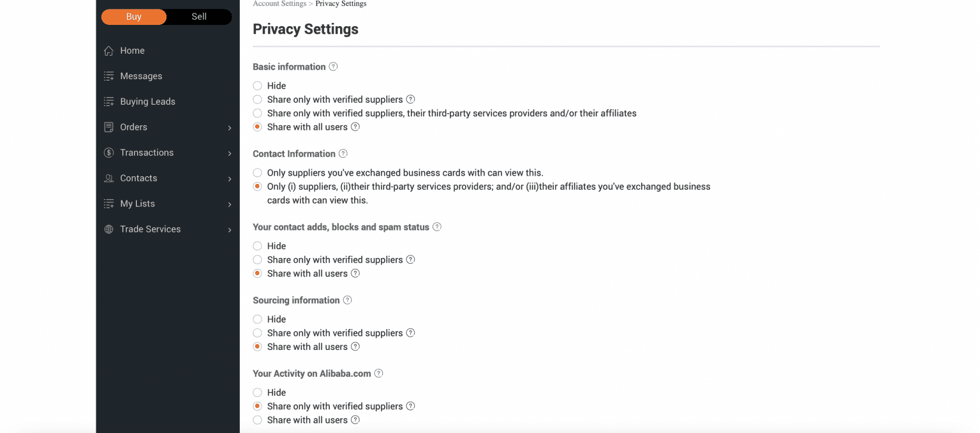Screen dimensions: 980x433
Task: Choose Share with all users for Alibaba.com activity
Action: [257, 420]
